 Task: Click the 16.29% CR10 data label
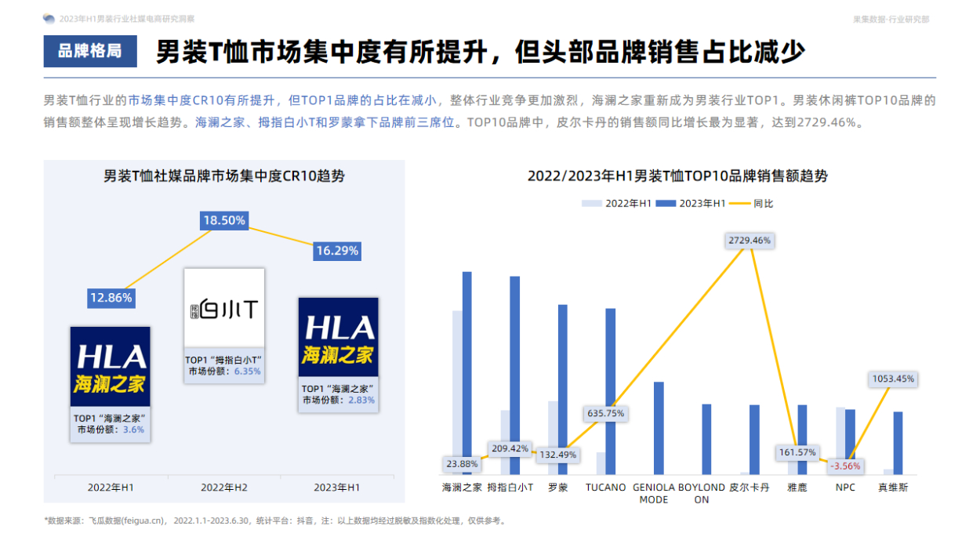pyautogui.click(x=337, y=251)
